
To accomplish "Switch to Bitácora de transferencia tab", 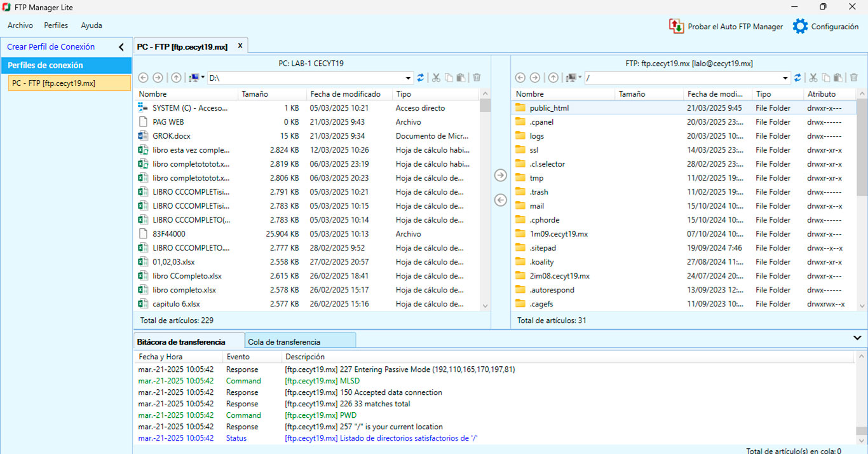I will pos(189,341).
